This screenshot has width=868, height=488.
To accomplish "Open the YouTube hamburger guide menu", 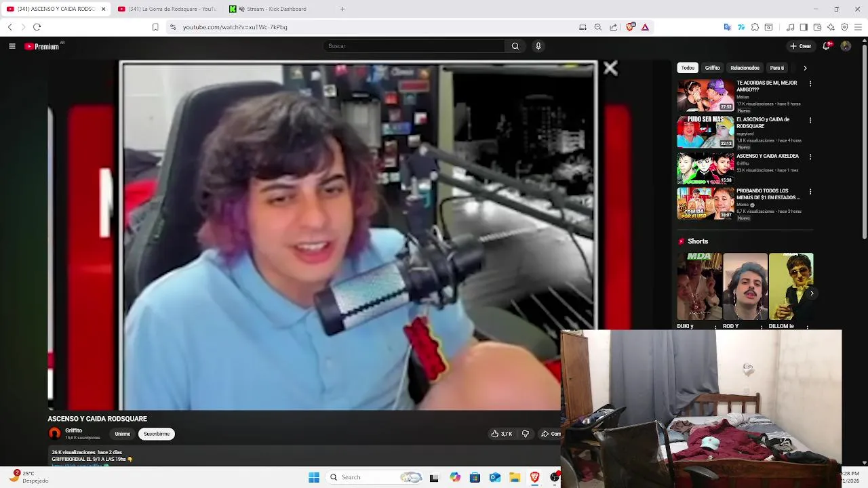I will [x=12, y=46].
